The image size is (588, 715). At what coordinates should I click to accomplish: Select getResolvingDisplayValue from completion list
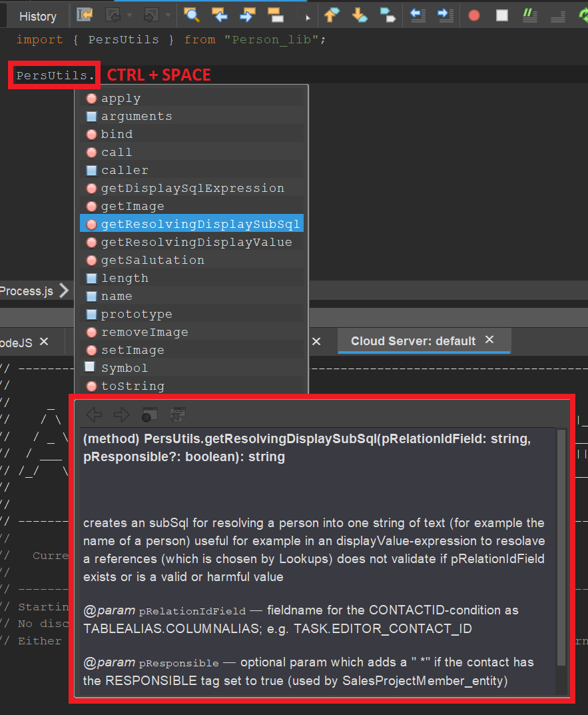(x=196, y=242)
